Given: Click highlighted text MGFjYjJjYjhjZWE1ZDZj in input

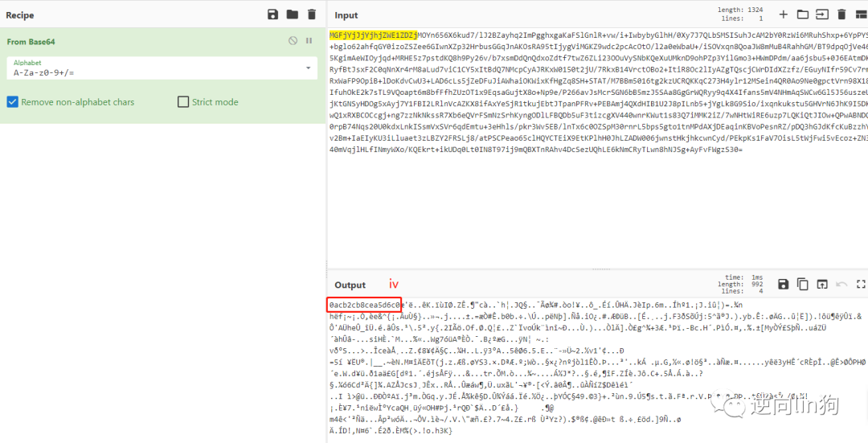Looking at the screenshot, I should point(374,35).
